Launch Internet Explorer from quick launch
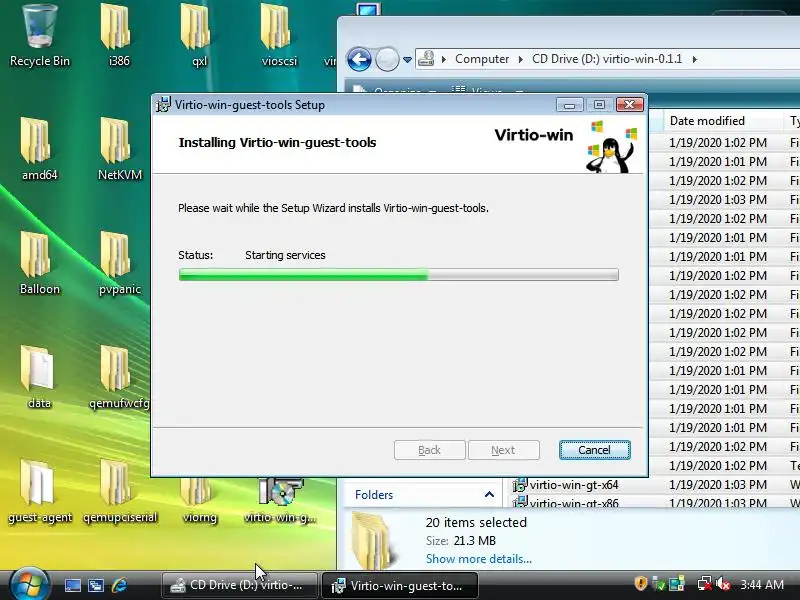The height and width of the screenshot is (600, 800). click(x=119, y=585)
